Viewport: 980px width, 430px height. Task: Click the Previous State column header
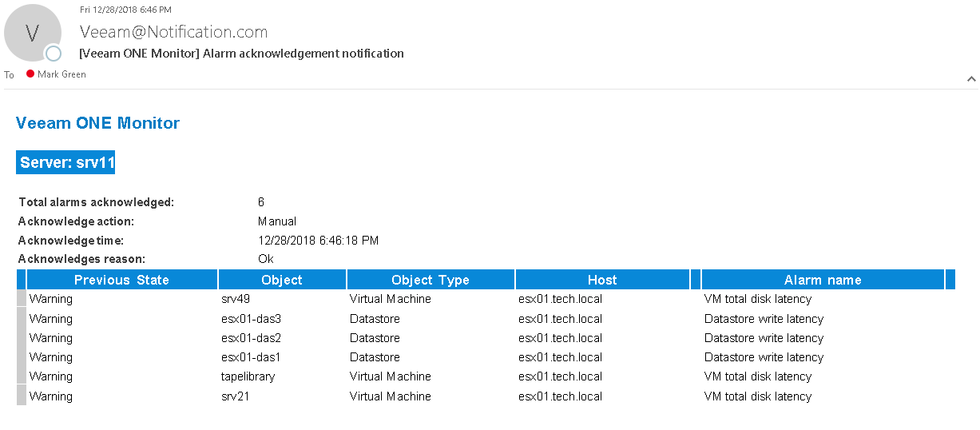coord(121,280)
